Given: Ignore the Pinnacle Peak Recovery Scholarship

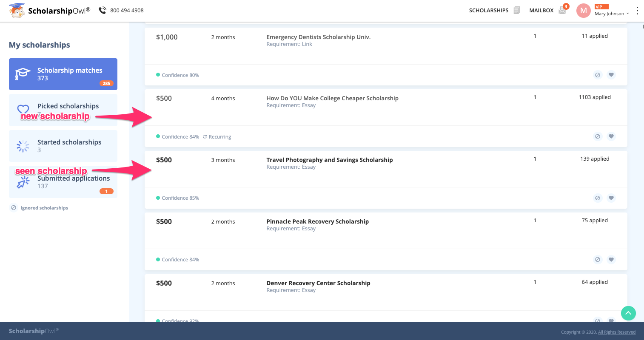Looking at the screenshot, I should (598, 260).
